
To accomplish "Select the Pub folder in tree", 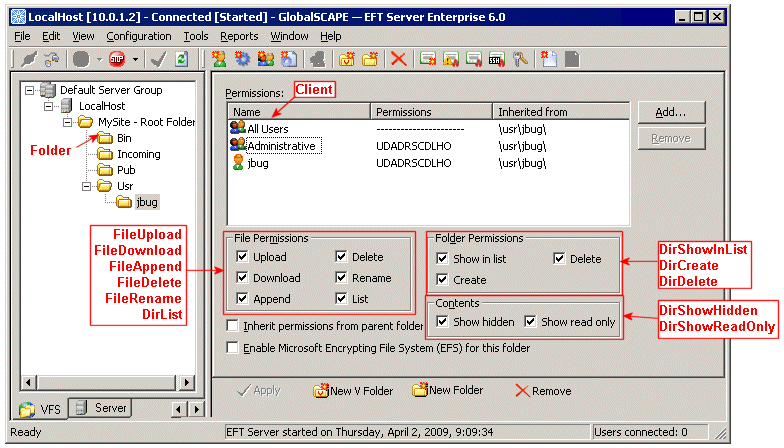I will 126,170.
